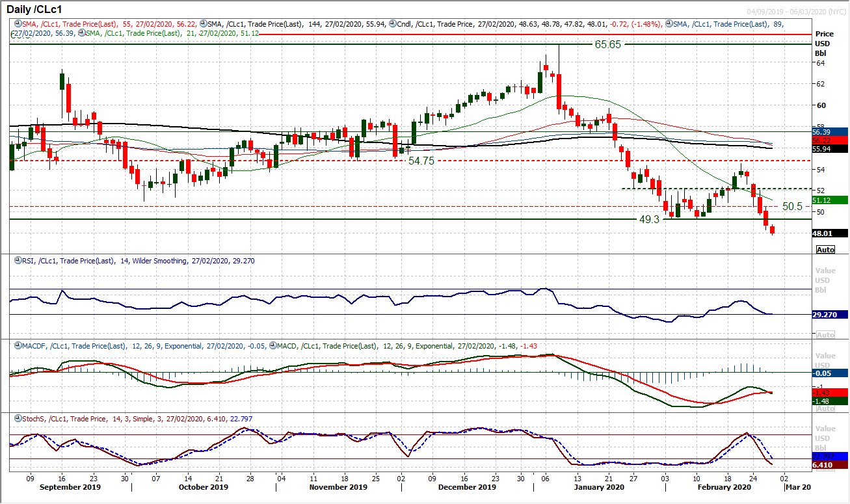Click the bold 60 price axis label

point(821,105)
